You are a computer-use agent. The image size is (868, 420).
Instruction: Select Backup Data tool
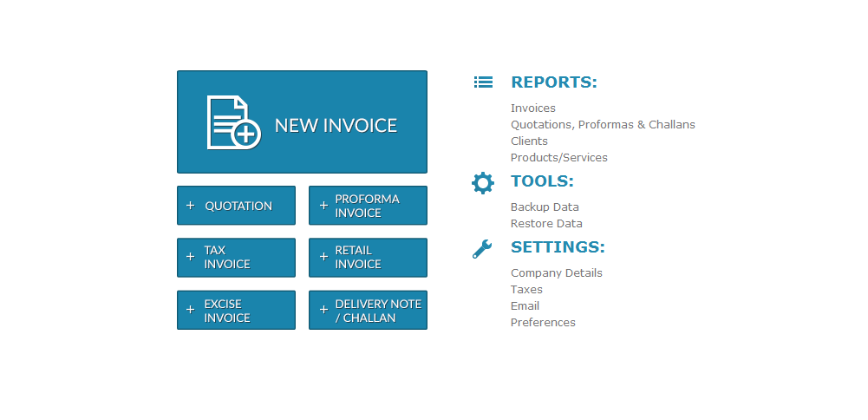click(545, 207)
